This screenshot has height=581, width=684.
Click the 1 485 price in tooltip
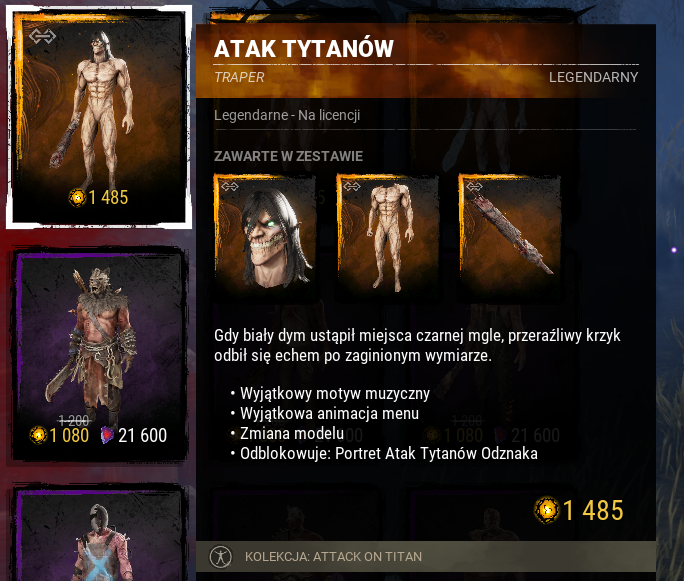tap(593, 510)
